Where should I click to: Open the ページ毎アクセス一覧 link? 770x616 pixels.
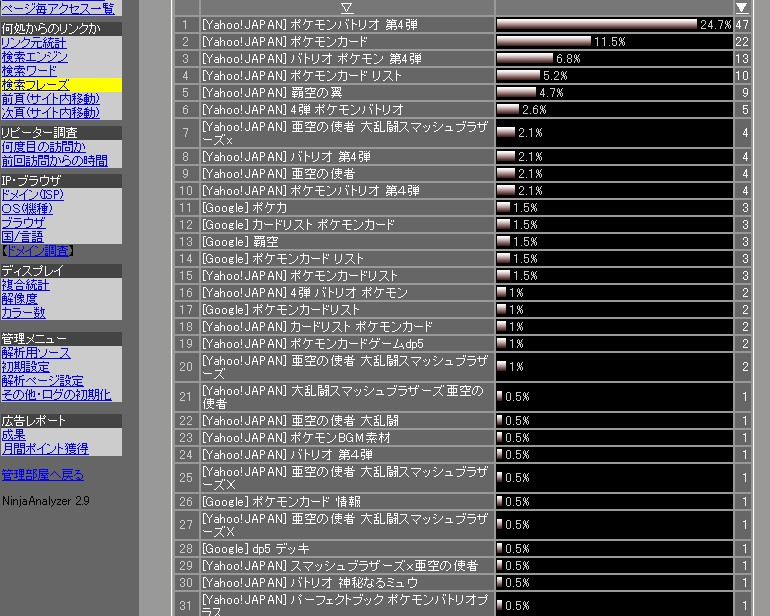(x=58, y=8)
